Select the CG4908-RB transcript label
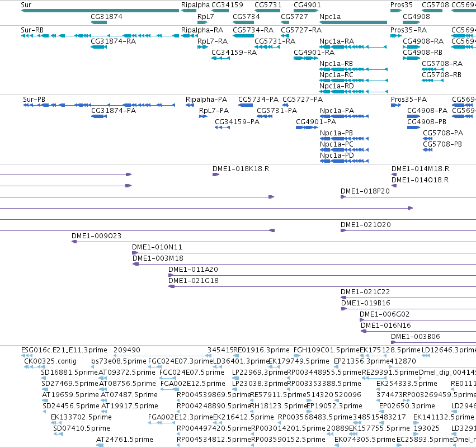476x448 pixels. coord(422,52)
